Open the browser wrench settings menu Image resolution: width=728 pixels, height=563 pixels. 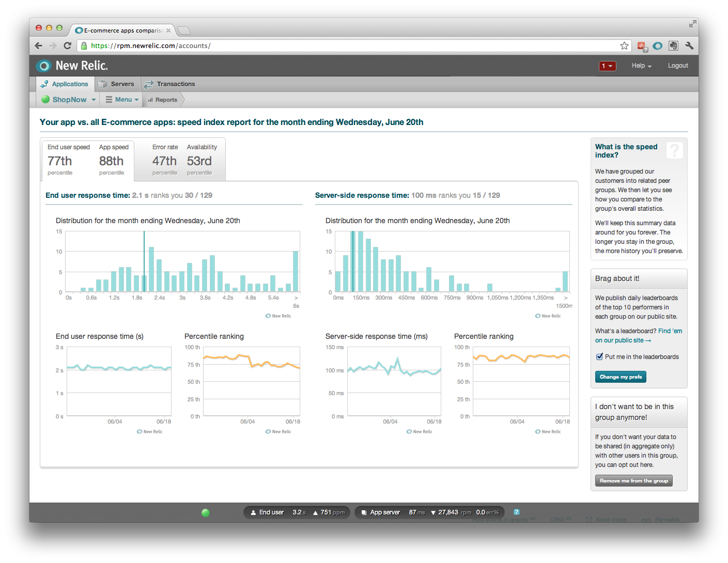tap(689, 46)
